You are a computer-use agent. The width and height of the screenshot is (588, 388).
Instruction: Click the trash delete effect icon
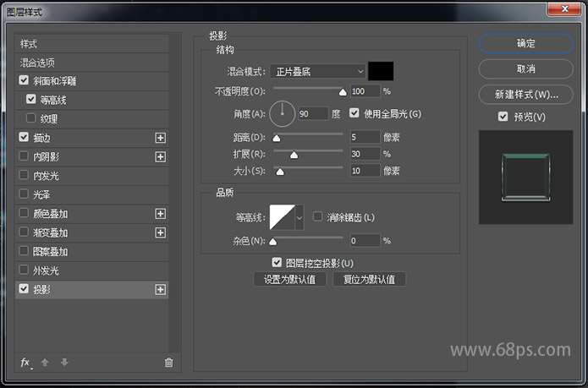point(168,363)
